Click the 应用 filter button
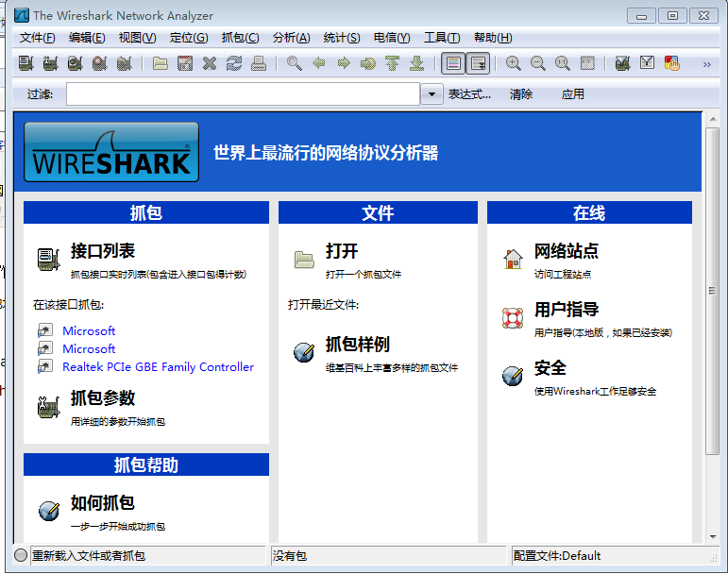 point(572,94)
